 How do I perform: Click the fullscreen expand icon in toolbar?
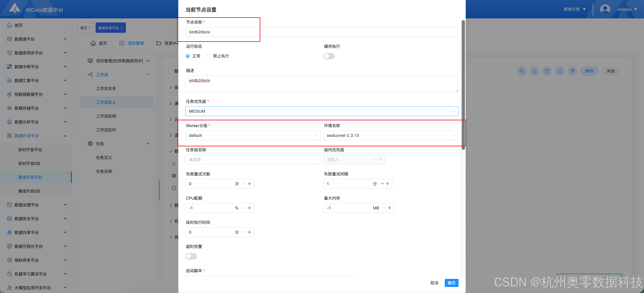pyautogui.click(x=559, y=71)
